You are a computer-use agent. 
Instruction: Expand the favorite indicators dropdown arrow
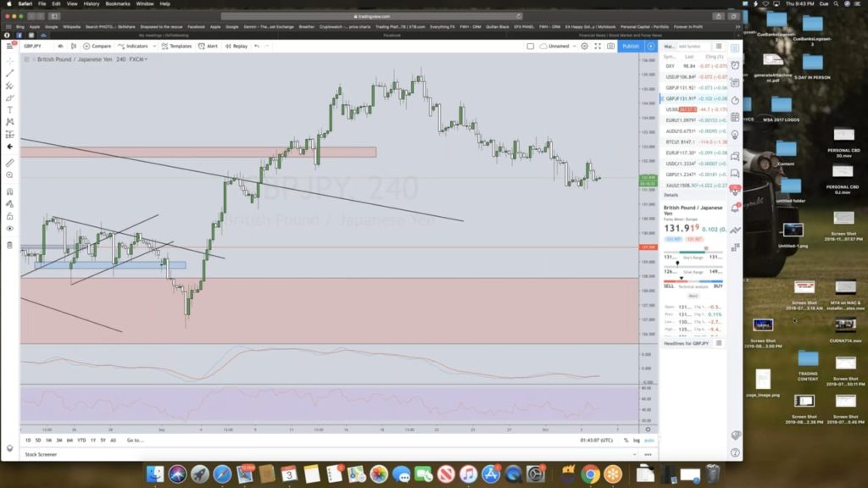(x=154, y=46)
